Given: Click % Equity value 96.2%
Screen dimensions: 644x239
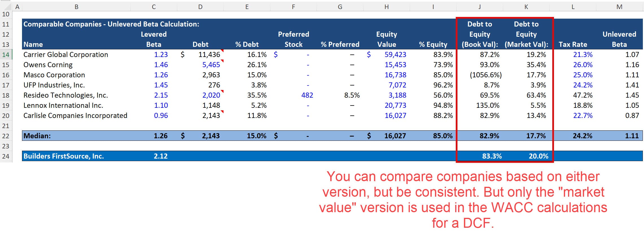Looking at the screenshot, I should pyautogui.click(x=443, y=85).
